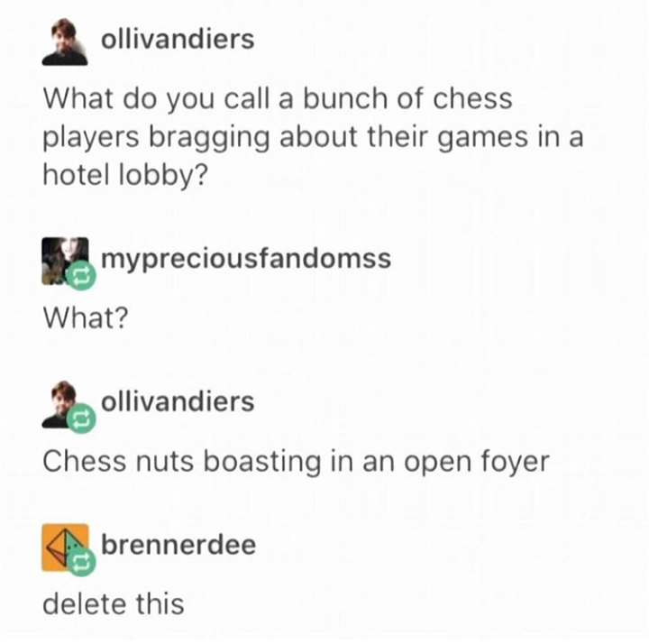Open the brennerdee blog link
The width and height of the screenshot is (649, 644).
point(178,545)
